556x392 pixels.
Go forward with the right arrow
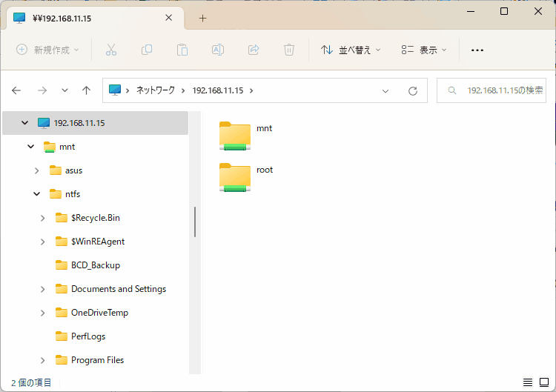42,90
